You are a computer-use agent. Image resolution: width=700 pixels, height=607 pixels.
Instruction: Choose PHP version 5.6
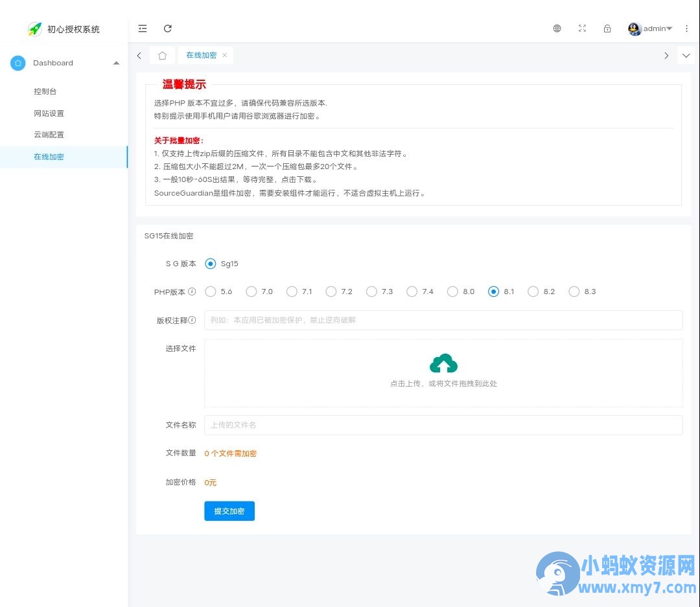coord(210,292)
